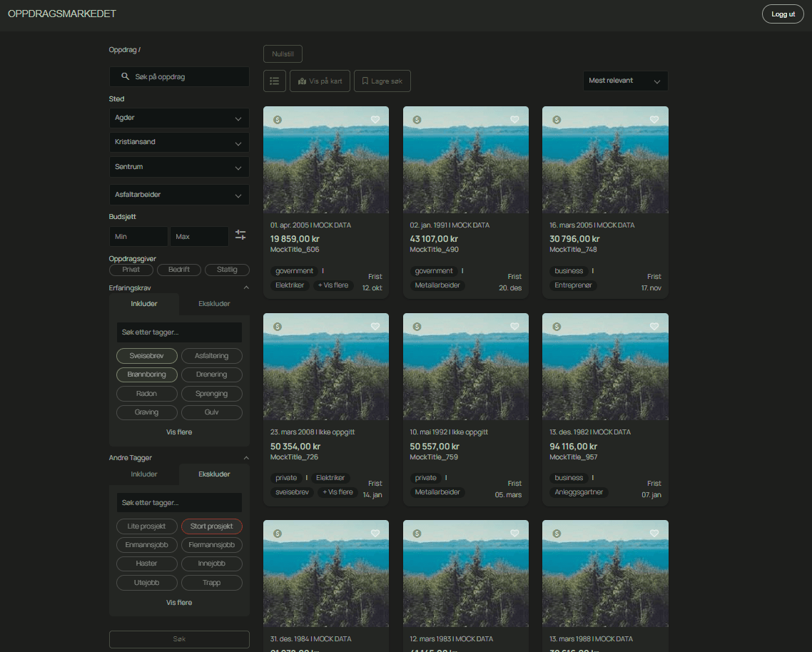Viewport: 812px width, 652px height.
Task: Enable the Sveisebrev experience tag
Action: pos(146,355)
